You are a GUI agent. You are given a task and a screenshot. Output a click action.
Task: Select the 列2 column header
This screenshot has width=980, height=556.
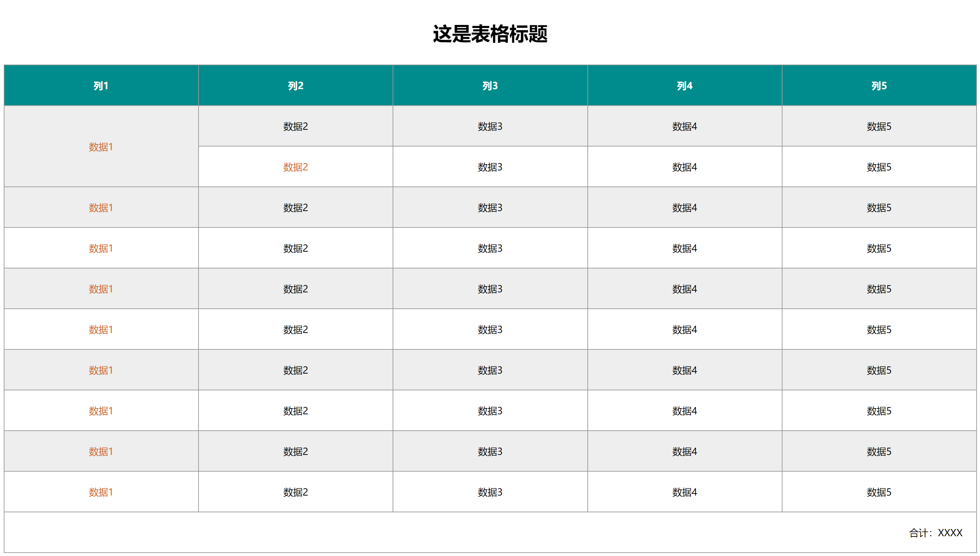pyautogui.click(x=296, y=85)
